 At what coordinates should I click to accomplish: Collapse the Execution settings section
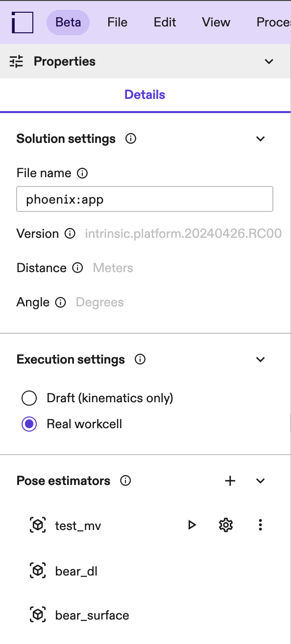point(260,359)
